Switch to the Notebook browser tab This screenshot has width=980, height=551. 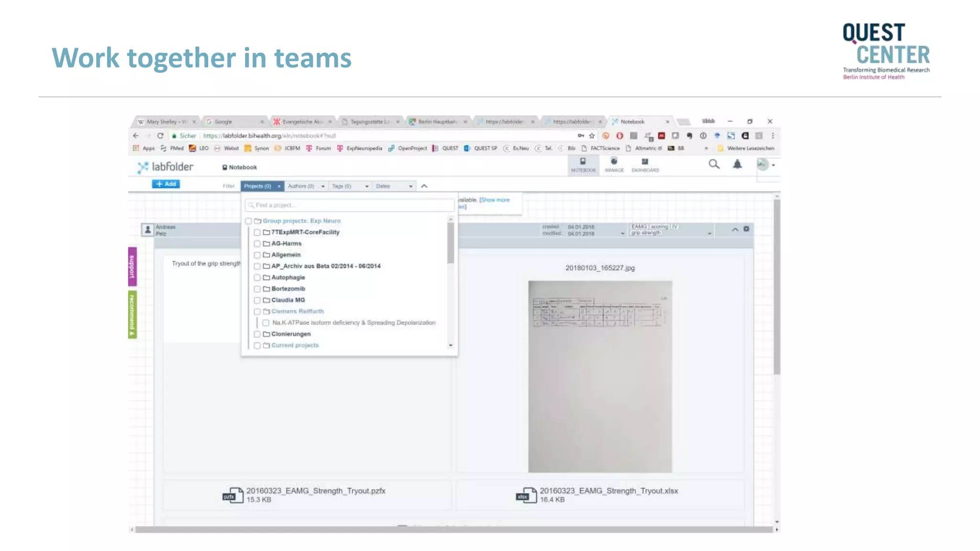pyautogui.click(x=640, y=121)
